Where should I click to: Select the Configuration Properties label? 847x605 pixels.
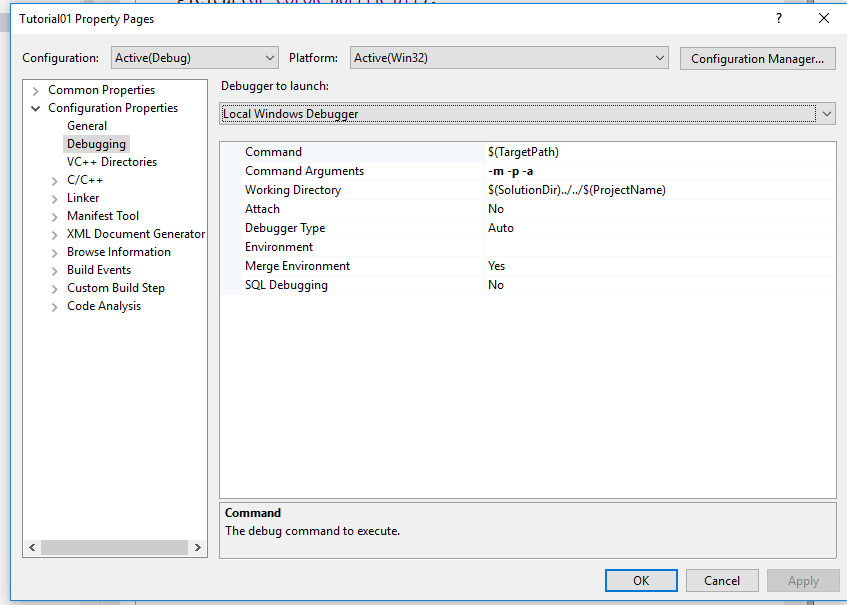pos(113,107)
